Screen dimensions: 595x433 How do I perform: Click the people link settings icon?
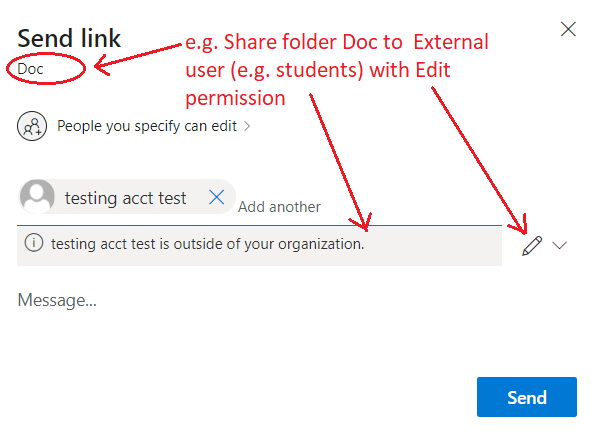[x=32, y=126]
